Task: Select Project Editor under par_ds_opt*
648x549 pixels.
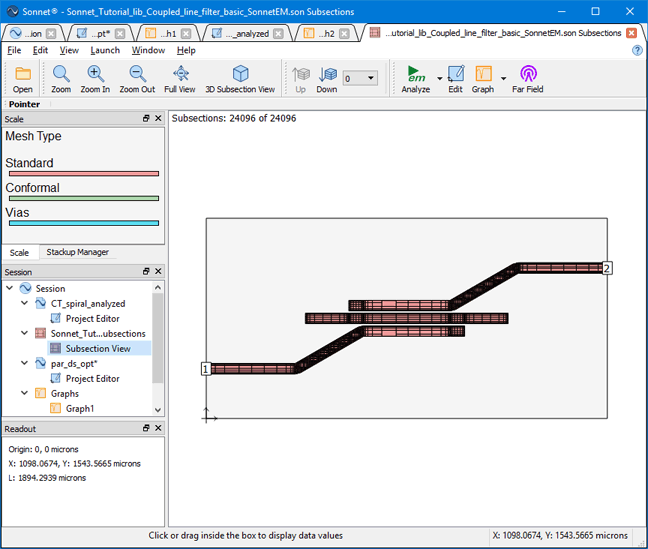Action: click(93, 378)
